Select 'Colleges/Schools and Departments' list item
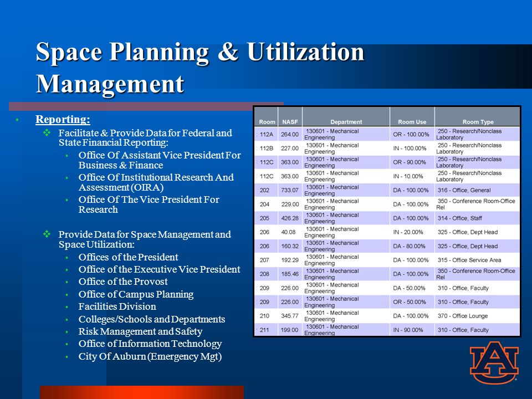Image resolution: width=532 pixels, height=399 pixels. pos(152,319)
